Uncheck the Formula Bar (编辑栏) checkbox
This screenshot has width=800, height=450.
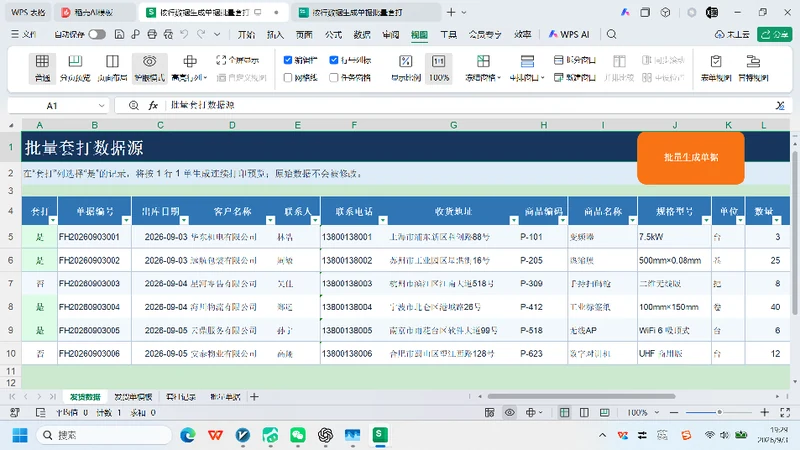click(x=288, y=60)
